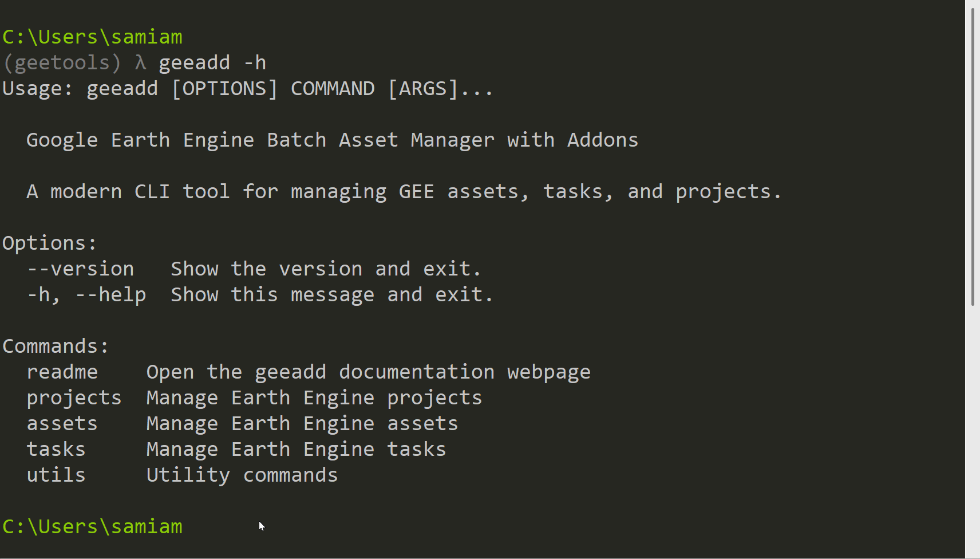This screenshot has width=980, height=559.
Task: Click the "utils" command entry
Action: pyautogui.click(x=56, y=475)
